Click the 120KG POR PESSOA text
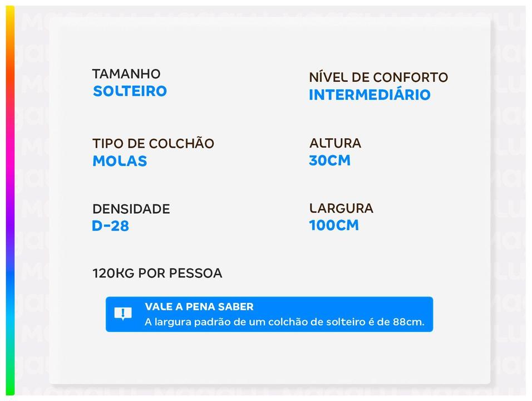The width and height of the screenshot is (532, 401). (157, 273)
